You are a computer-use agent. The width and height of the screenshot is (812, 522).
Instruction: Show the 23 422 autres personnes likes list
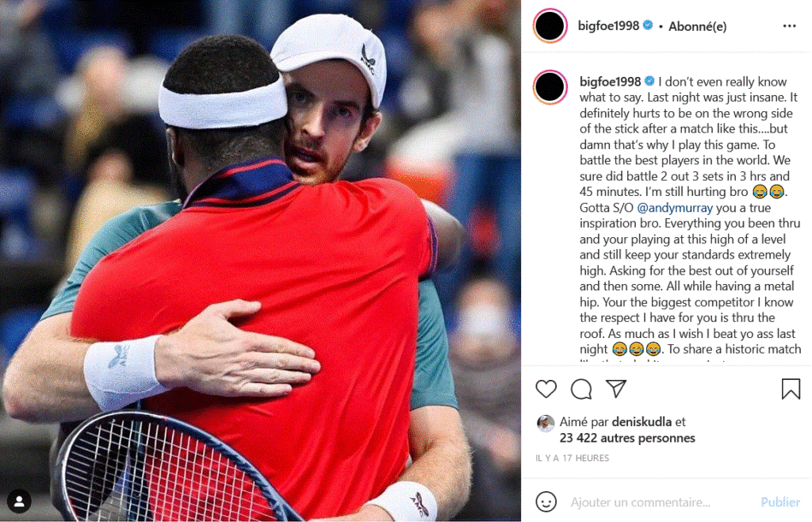point(627,438)
